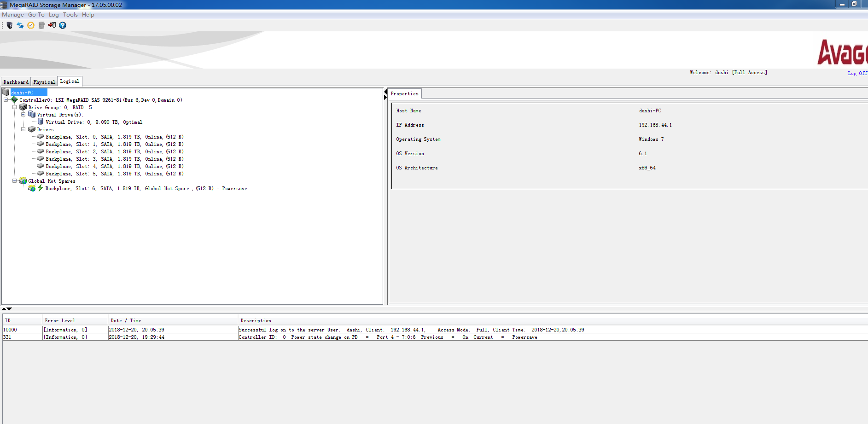Click the Refresh toolbar icon with blue arrows
868x424 pixels.
pyautogui.click(x=20, y=25)
